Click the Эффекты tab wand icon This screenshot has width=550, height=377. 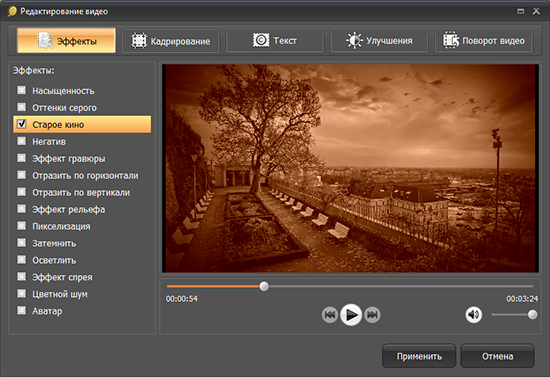pos(45,41)
